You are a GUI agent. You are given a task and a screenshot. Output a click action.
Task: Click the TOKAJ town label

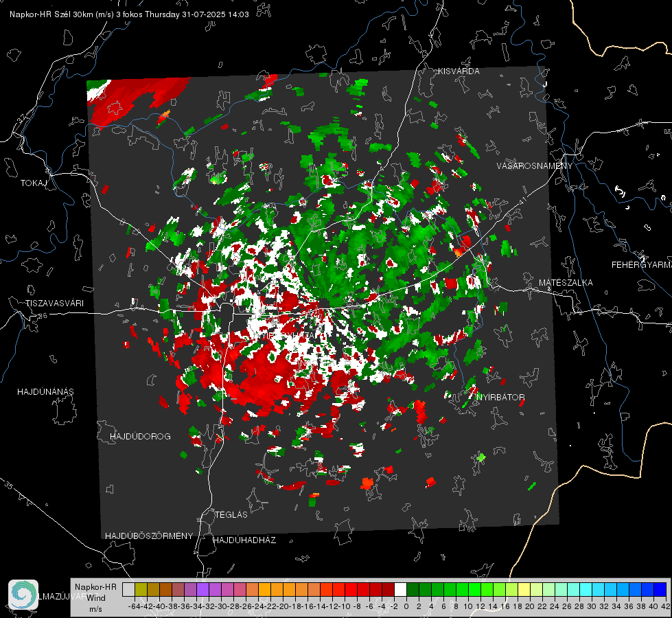[x=34, y=183]
